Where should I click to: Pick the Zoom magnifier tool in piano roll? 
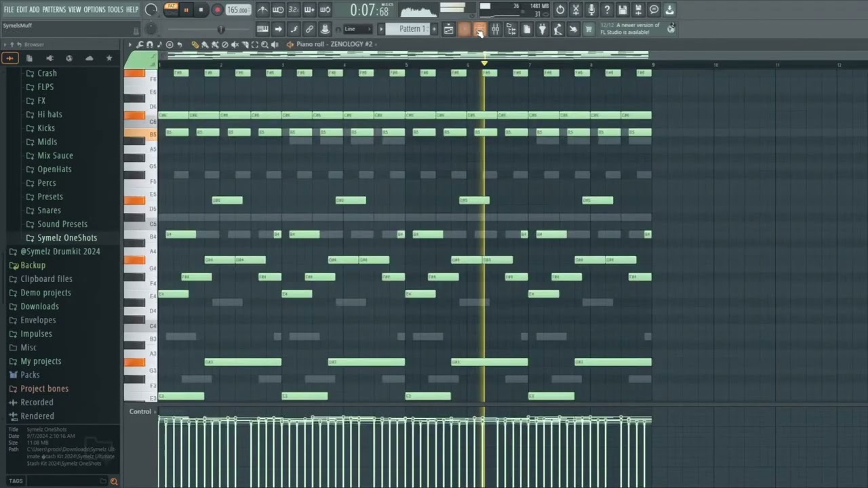click(x=264, y=45)
